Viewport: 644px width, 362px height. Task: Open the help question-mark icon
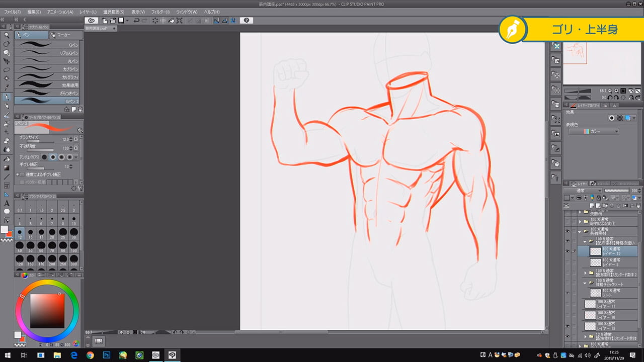point(247,21)
